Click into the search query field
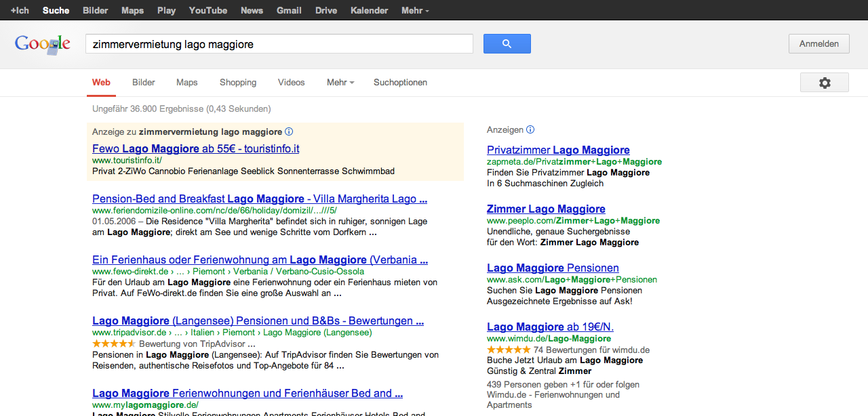Image resolution: width=868 pixels, height=416 pixels. point(279,44)
